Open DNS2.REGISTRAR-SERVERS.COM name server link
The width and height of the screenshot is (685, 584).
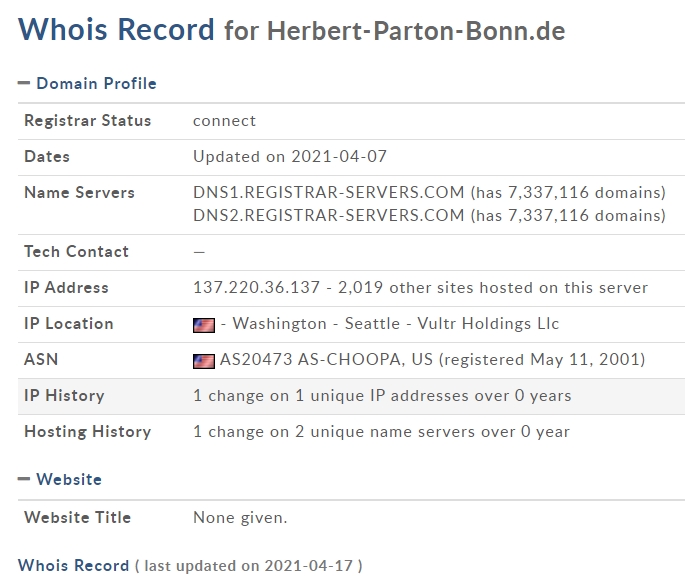coord(329,215)
